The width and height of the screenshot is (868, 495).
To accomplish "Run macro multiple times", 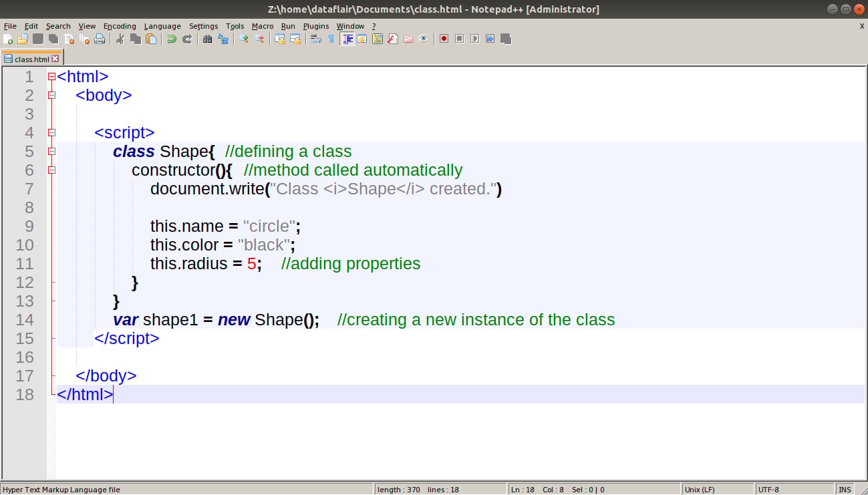I will click(x=490, y=39).
